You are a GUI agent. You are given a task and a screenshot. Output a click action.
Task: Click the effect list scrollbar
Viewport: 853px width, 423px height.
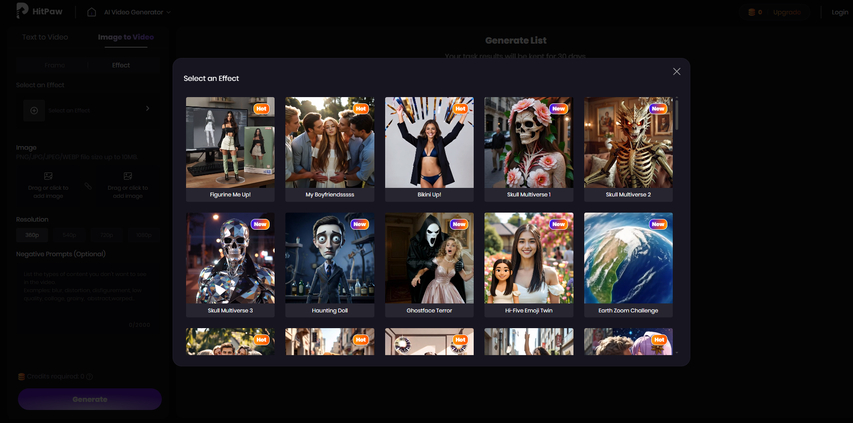(x=677, y=115)
